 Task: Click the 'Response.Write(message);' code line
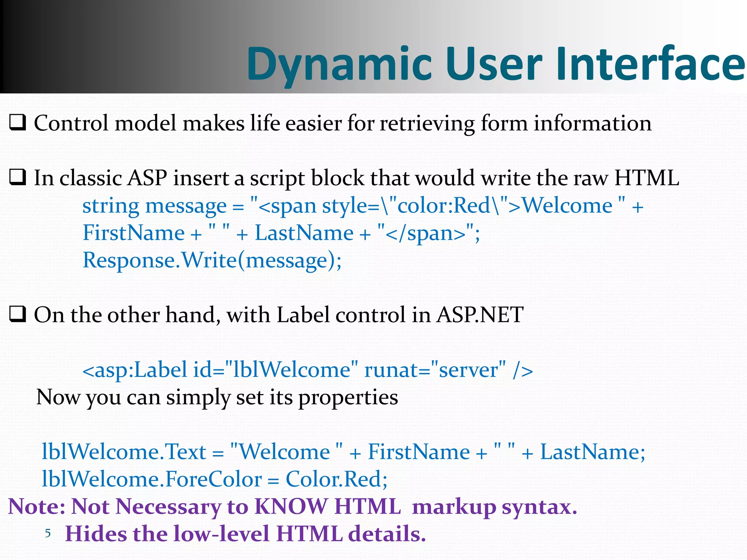212,260
